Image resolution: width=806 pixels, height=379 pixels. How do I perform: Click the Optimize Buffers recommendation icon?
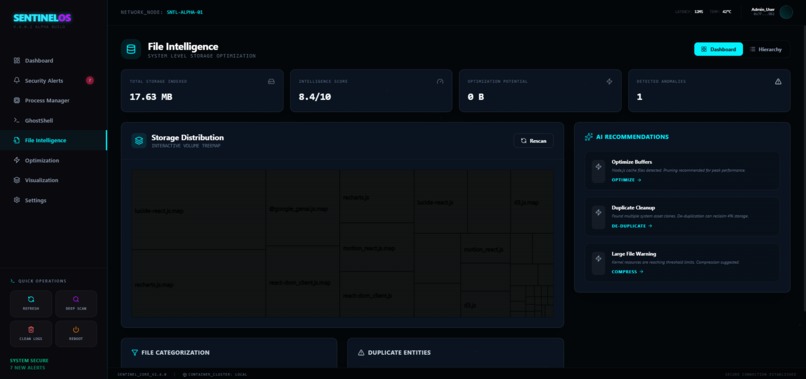point(598,167)
